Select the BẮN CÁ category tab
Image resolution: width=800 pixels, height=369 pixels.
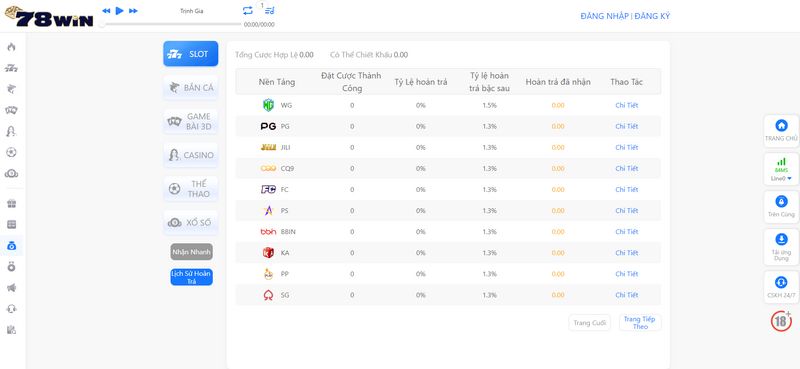191,88
